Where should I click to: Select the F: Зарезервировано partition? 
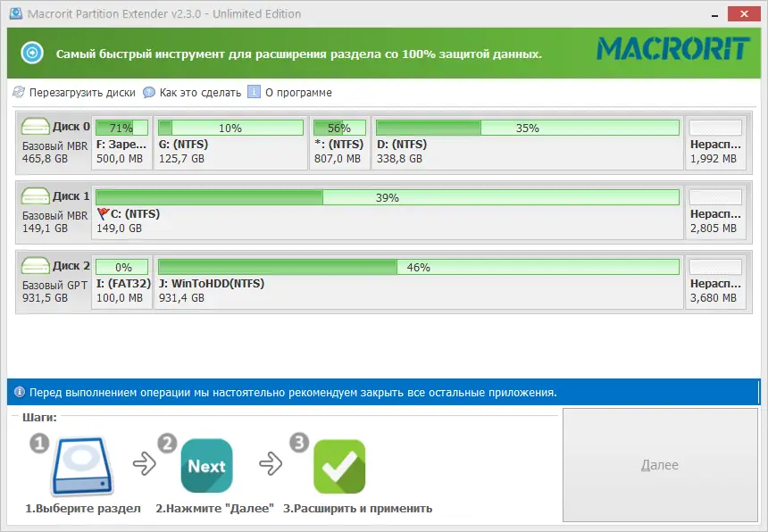pos(121,143)
